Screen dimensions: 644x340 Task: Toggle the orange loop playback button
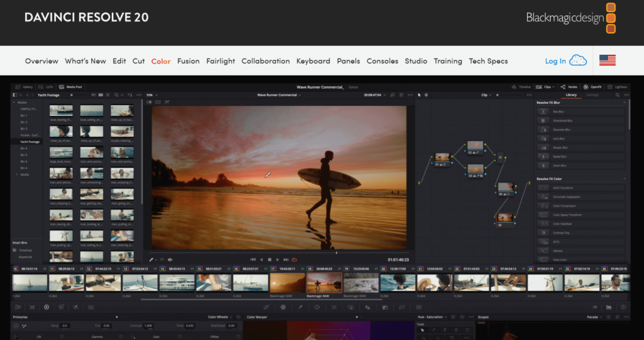[294, 259]
